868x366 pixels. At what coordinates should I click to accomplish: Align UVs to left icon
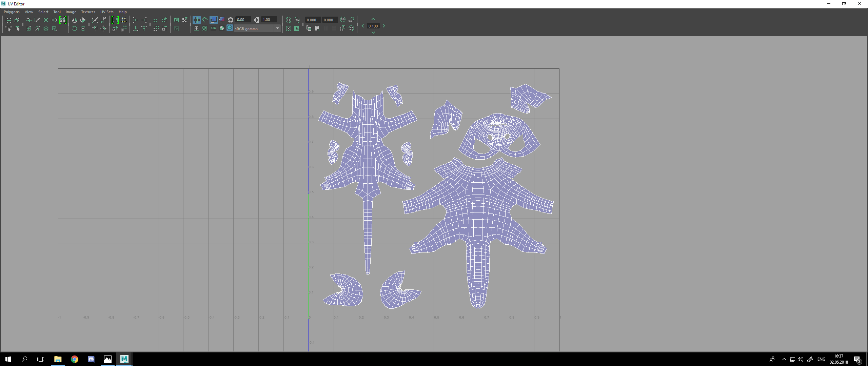136,20
